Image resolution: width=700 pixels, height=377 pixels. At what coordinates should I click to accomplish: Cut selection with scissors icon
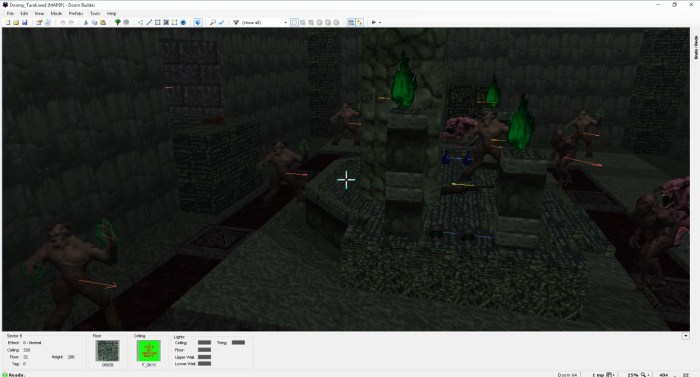(86, 22)
